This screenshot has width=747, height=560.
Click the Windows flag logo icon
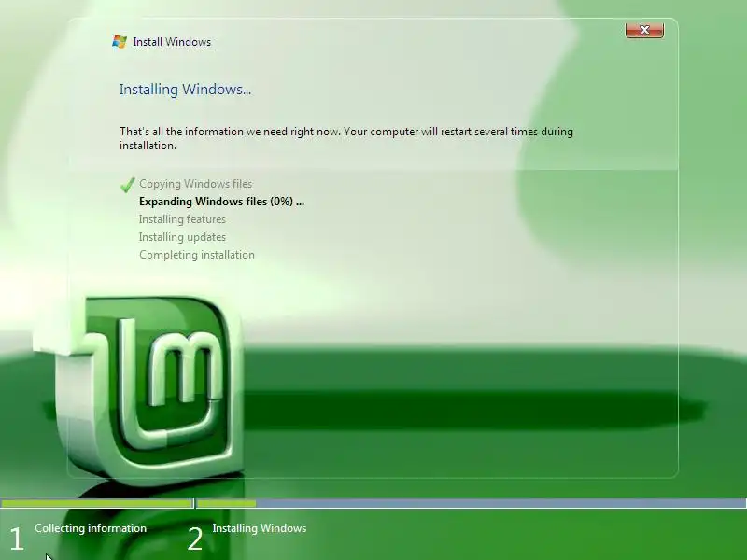120,41
